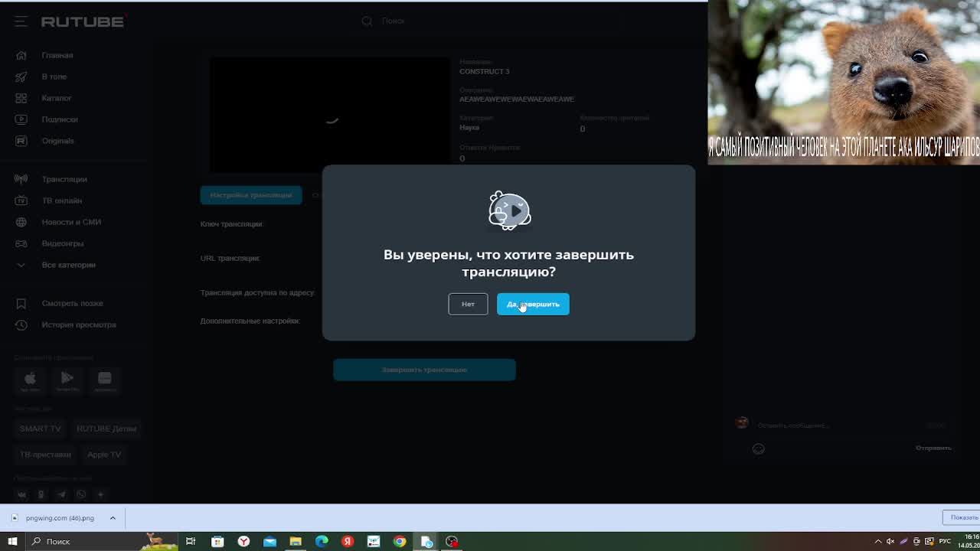Open 'Новости и СМИ' in the sidebar
Viewport: 980px width, 551px height.
pyautogui.click(x=71, y=222)
